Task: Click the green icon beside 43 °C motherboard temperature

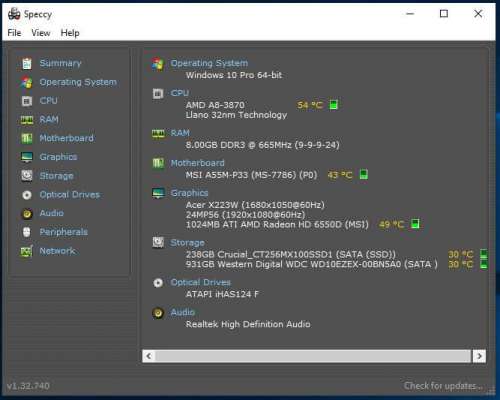Action: pyautogui.click(x=364, y=174)
